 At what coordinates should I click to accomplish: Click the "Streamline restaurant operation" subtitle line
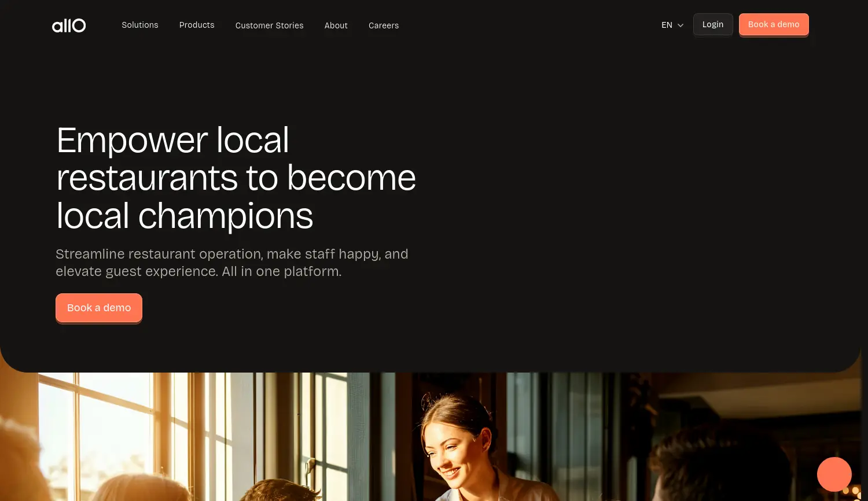coord(232,254)
